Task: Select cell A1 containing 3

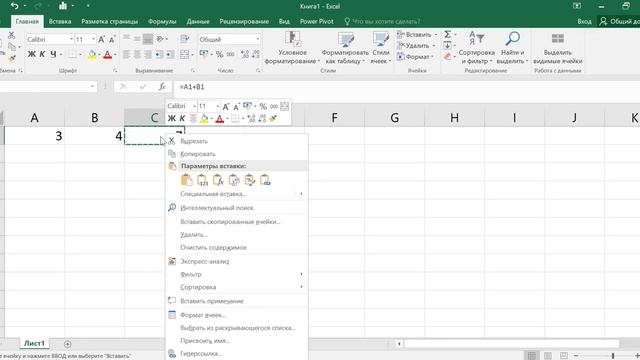Action: (34, 136)
